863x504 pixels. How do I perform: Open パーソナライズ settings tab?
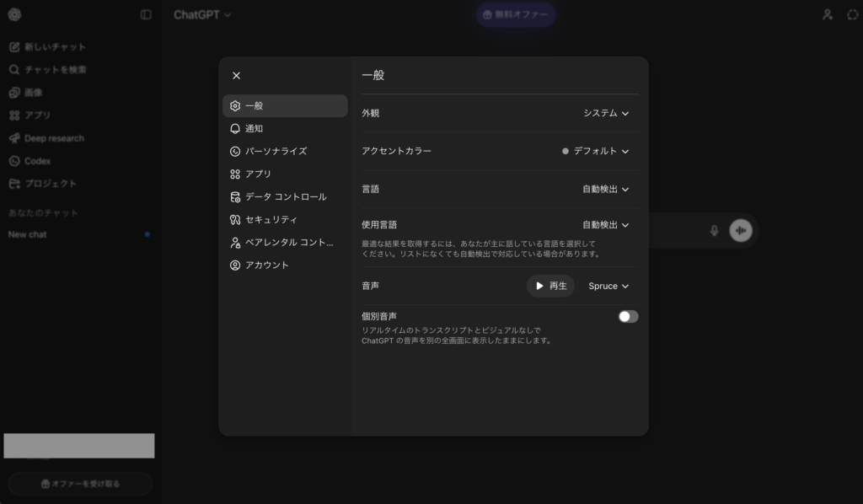(276, 152)
